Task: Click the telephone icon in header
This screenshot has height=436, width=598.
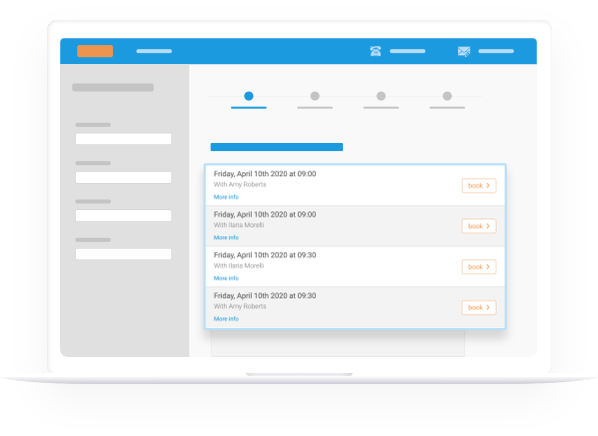Action: click(x=375, y=51)
